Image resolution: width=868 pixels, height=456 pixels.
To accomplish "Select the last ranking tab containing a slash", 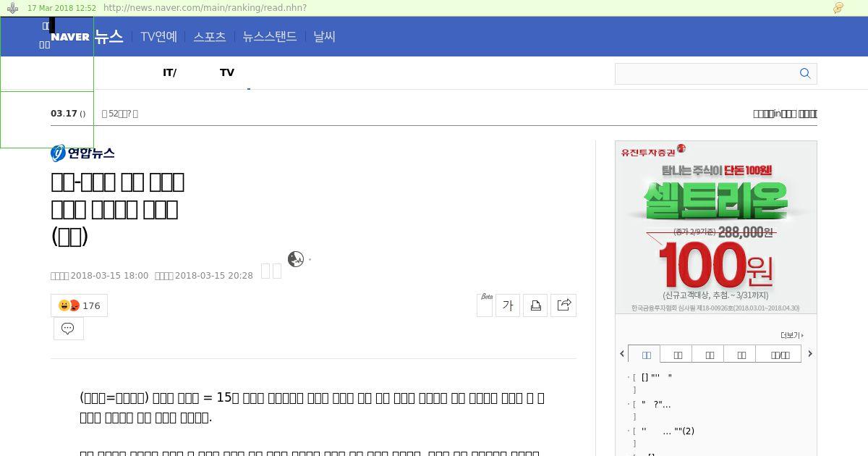I will tap(780, 355).
